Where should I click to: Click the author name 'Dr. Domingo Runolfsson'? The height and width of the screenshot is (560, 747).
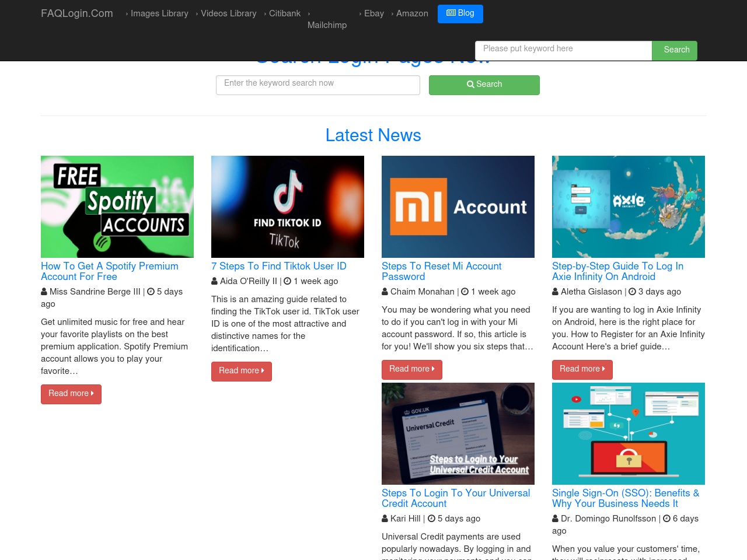click(x=609, y=519)
